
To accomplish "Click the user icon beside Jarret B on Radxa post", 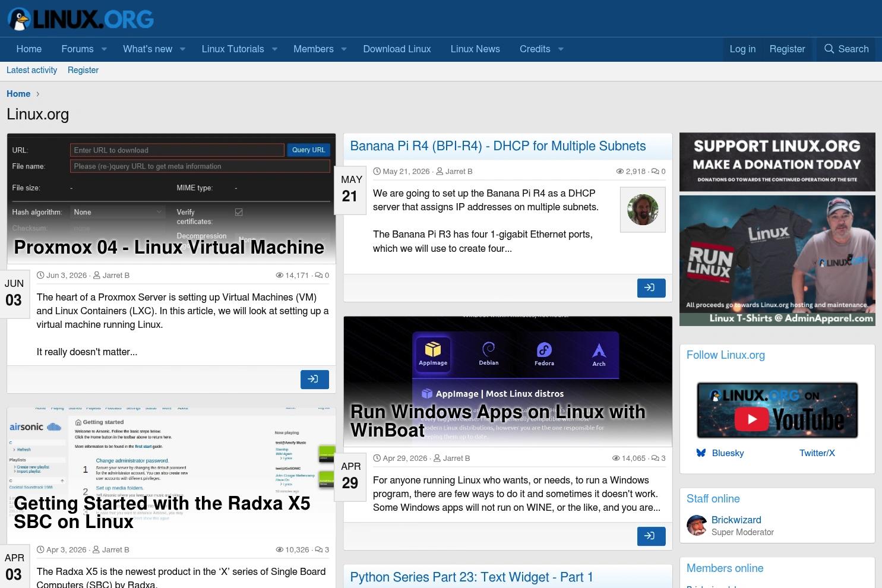I will coord(97,550).
